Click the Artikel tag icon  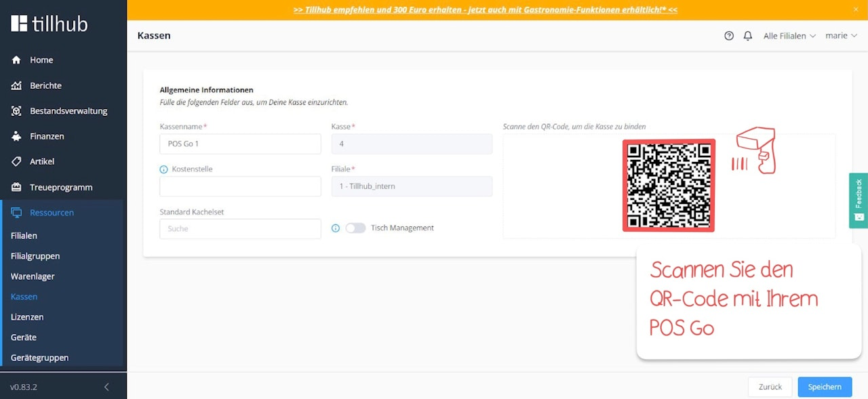tap(17, 162)
